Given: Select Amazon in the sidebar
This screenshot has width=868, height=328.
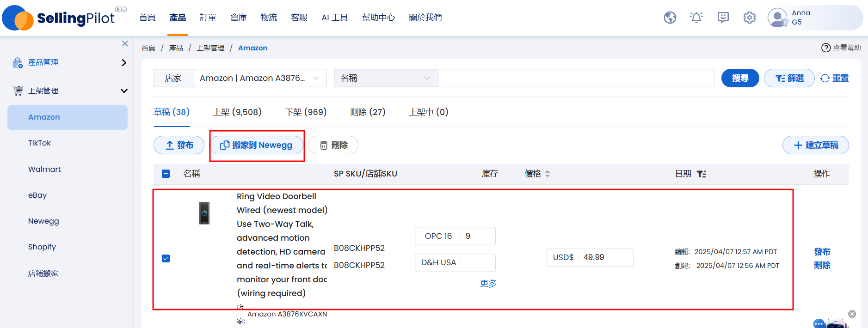Looking at the screenshot, I should 68,117.
